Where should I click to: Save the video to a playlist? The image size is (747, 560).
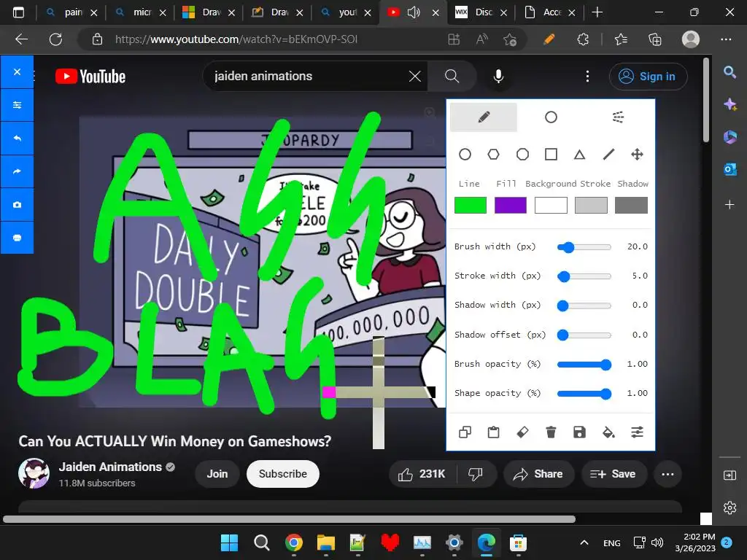pos(613,474)
